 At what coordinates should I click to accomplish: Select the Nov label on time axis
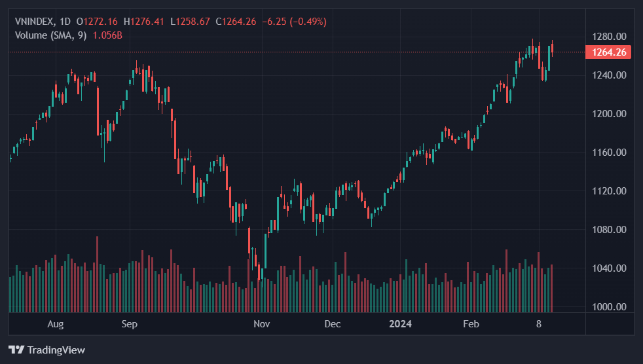click(x=261, y=324)
